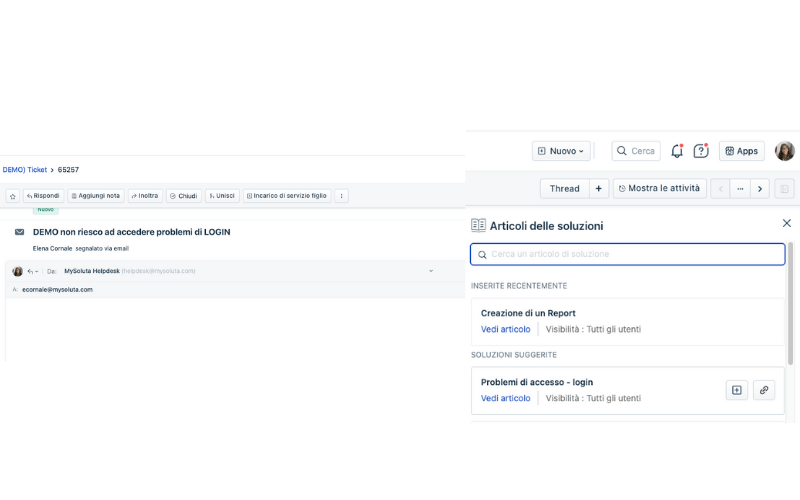Focus the Cerca un articolo di soluzione field
800x500 pixels.
pos(628,254)
